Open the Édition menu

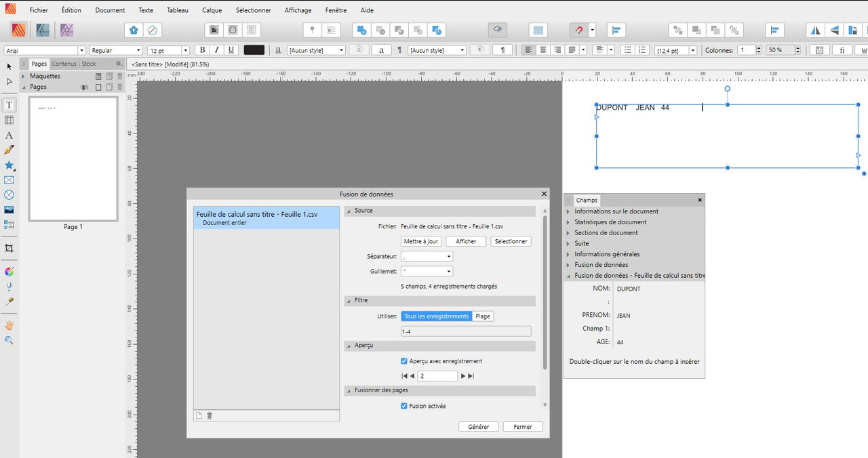pyautogui.click(x=71, y=10)
